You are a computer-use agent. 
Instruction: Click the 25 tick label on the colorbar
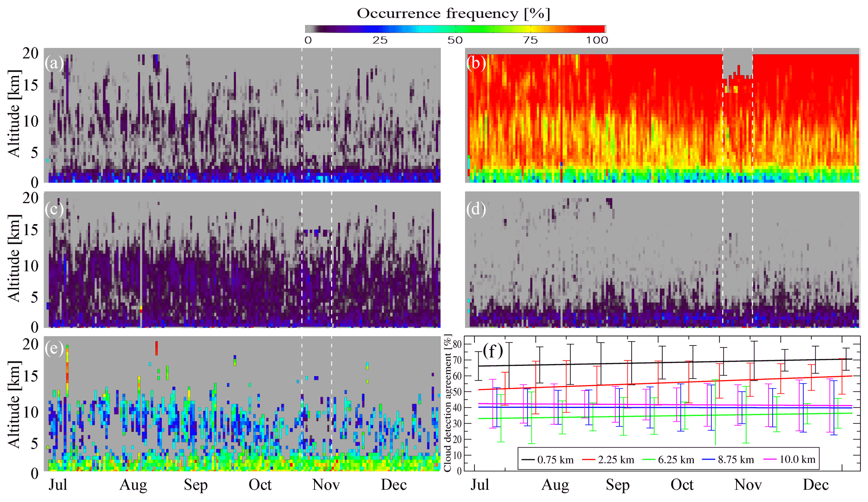pos(380,40)
